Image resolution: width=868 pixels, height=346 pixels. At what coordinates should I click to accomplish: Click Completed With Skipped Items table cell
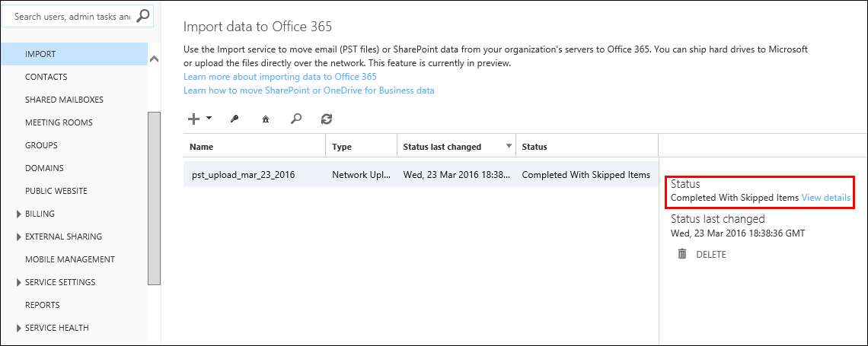point(587,175)
